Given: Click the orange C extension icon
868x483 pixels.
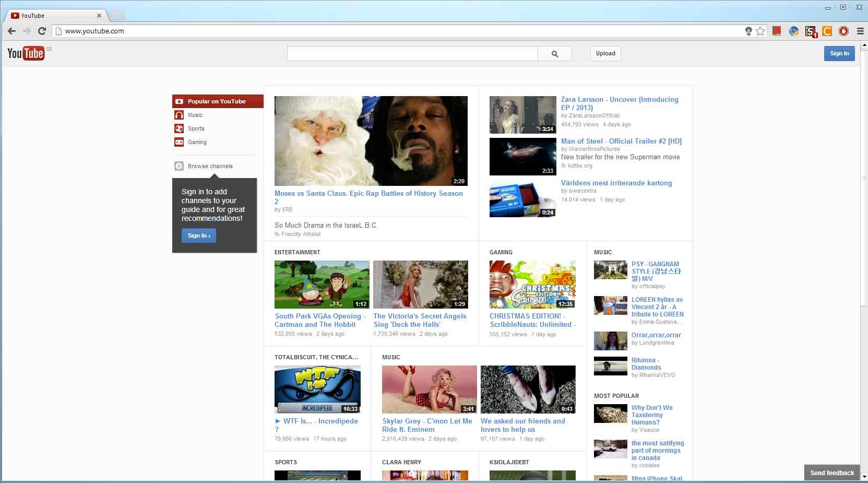Looking at the screenshot, I should (827, 31).
